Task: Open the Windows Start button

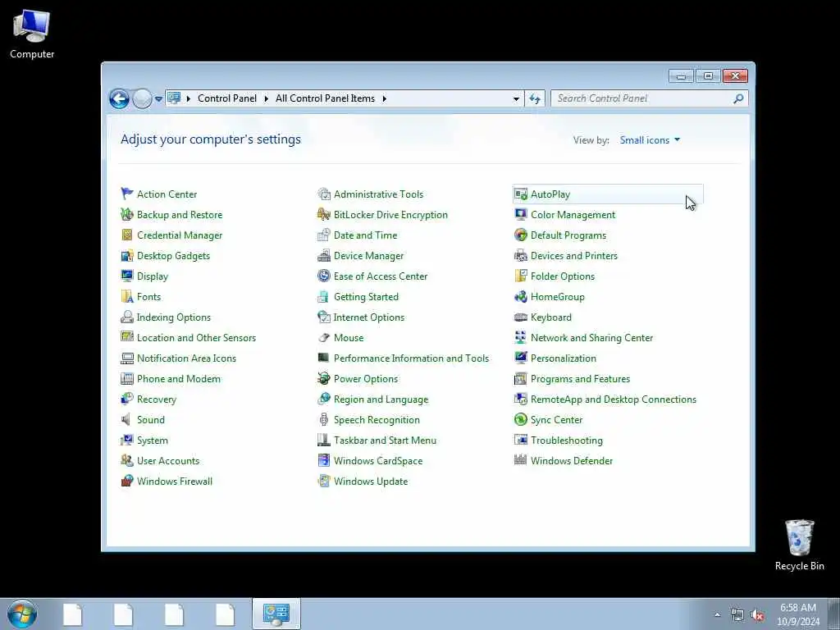Action: pyautogui.click(x=22, y=614)
